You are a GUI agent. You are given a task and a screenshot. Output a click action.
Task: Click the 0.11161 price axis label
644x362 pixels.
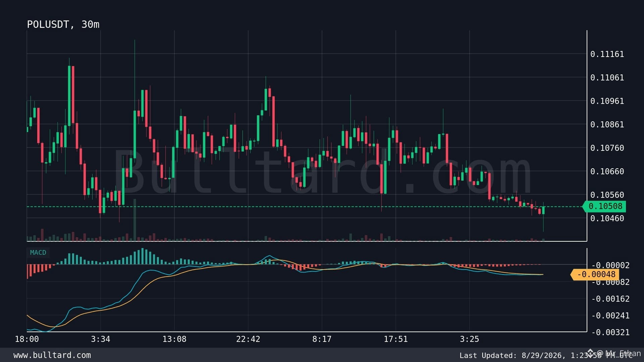(607, 54)
